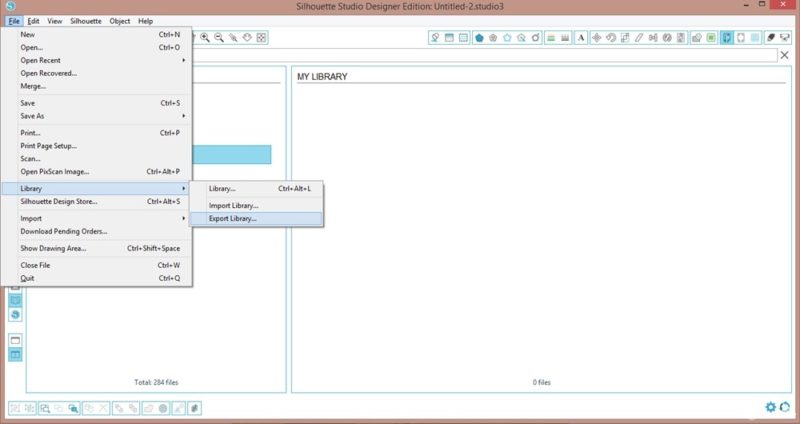The width and height of the screenshot is (800, 424).
Task: Click the single-pane view icon on left sidebar
Action: pyautogui.click(x=15, y=340)
